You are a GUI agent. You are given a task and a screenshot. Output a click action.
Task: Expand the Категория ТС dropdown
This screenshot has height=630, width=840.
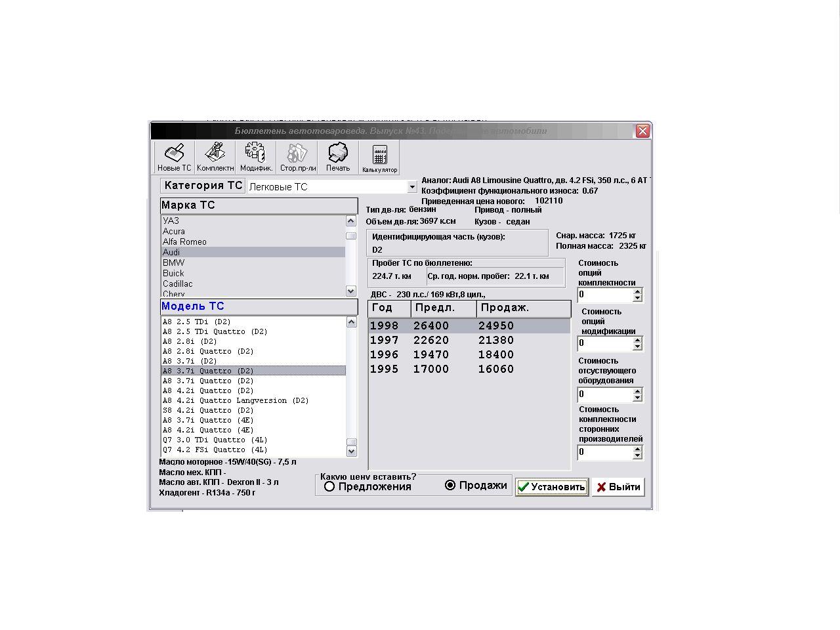click(x=412, y=187)
